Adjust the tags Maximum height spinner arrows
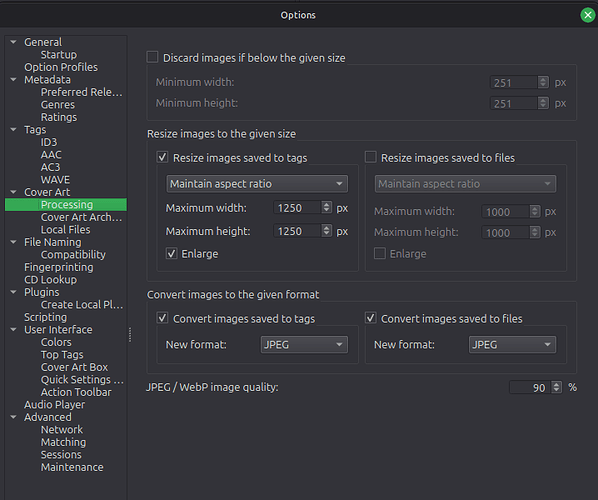The width and height of the screenshot is (598, 500). [326, 231]
